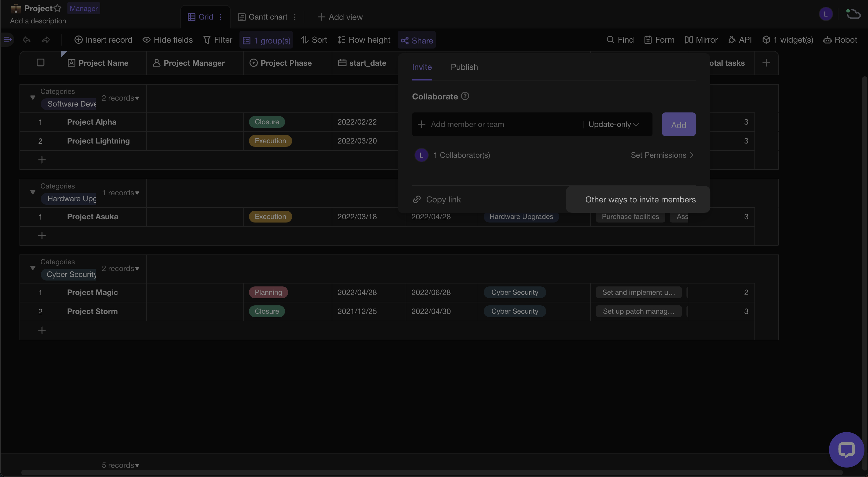The width and height of the screenshot is (868, 477).
Task: Open Row height options
Action: pos(364,40)
